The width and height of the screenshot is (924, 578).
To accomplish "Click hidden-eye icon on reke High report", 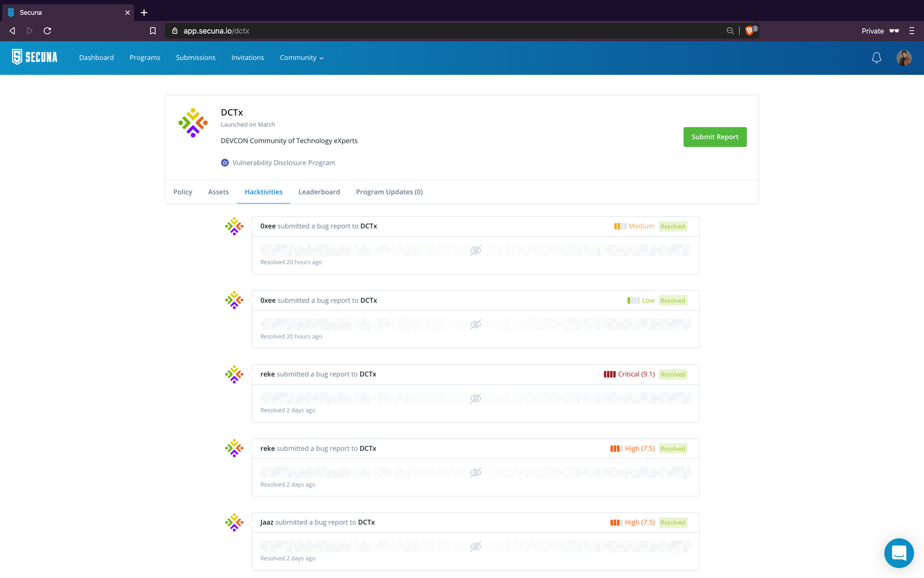I will [475, 472].
